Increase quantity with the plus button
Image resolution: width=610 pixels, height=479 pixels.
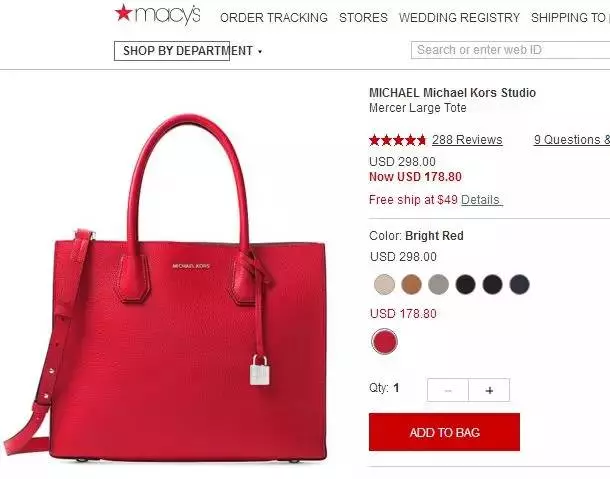click(x=489, y=390)
